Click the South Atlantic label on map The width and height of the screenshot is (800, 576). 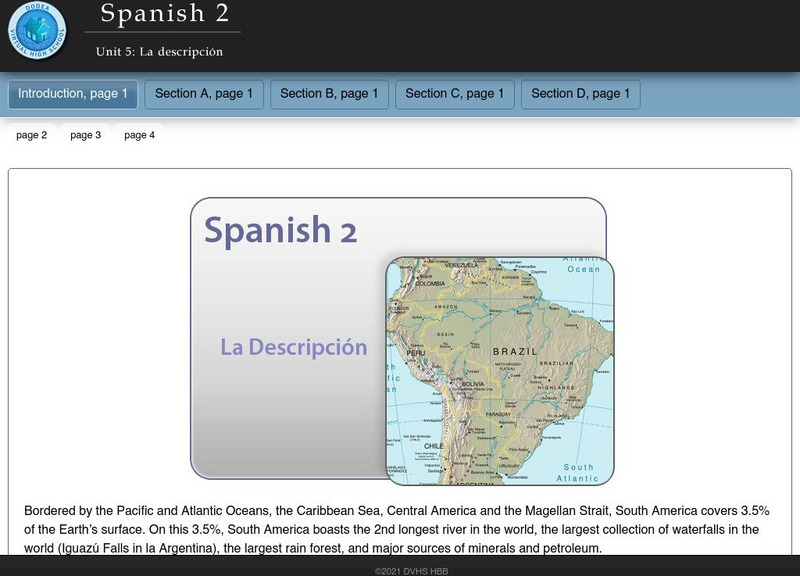coord(578,473)
